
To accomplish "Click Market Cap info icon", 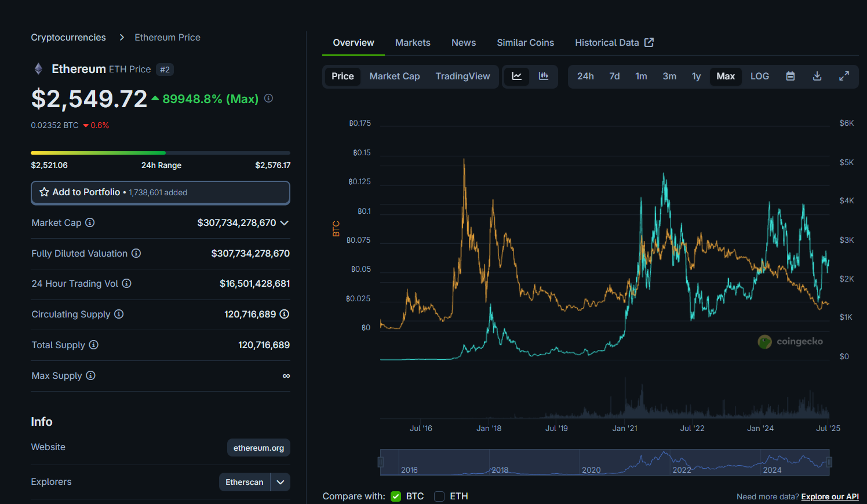I will (90, 222).
